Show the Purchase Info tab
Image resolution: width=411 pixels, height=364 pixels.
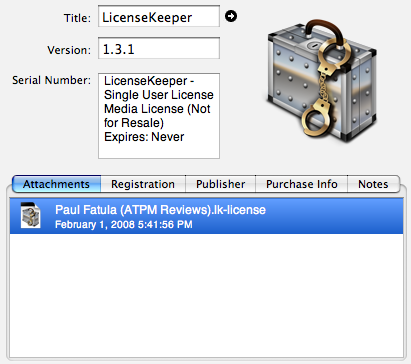302,184
